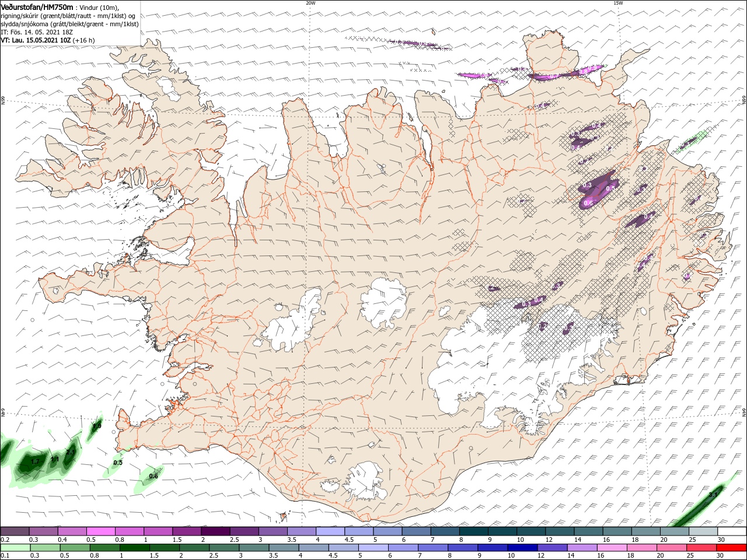Image resolution: width=747 pixels, height=560 pixels.
Task: Pick the lavender swatch labeled 4 in purple row
Action: [330, 531]
